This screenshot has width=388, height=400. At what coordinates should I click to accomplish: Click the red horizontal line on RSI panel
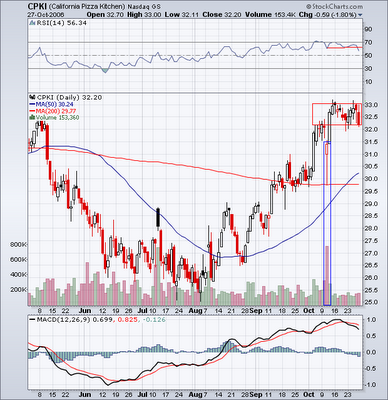click(344, 48)
